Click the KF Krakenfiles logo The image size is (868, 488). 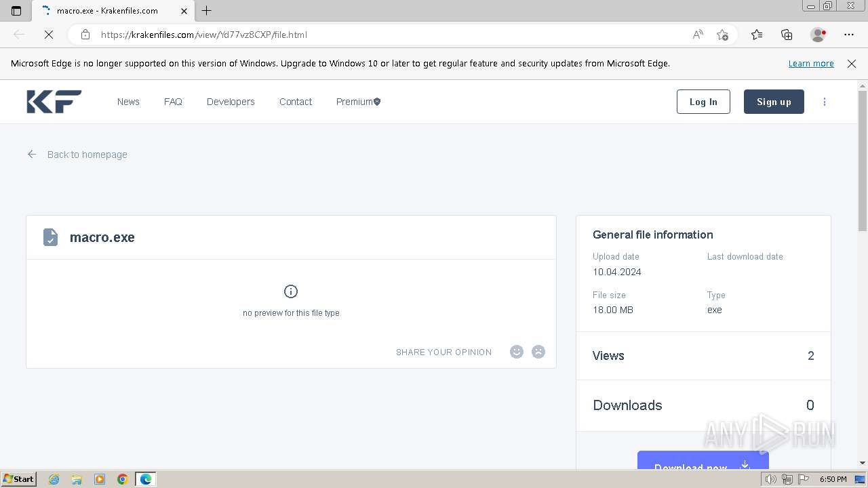(54, 102)
